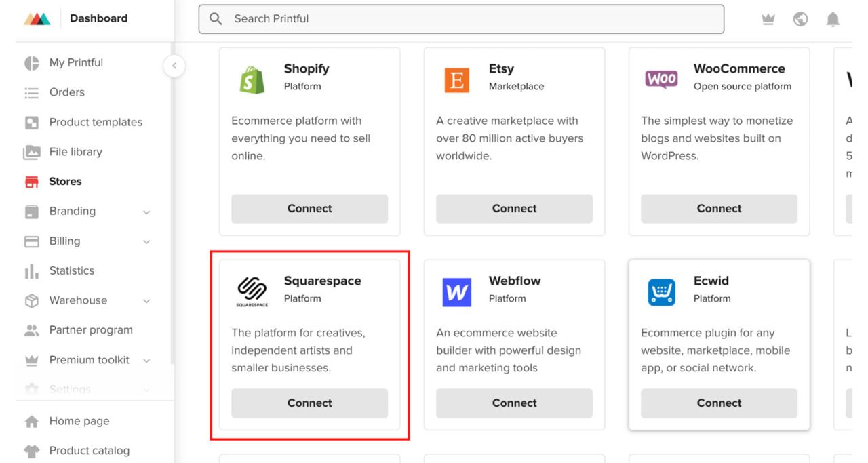
Task: Click the Product catalog t-shirt icon
Action: click(32, 451)
